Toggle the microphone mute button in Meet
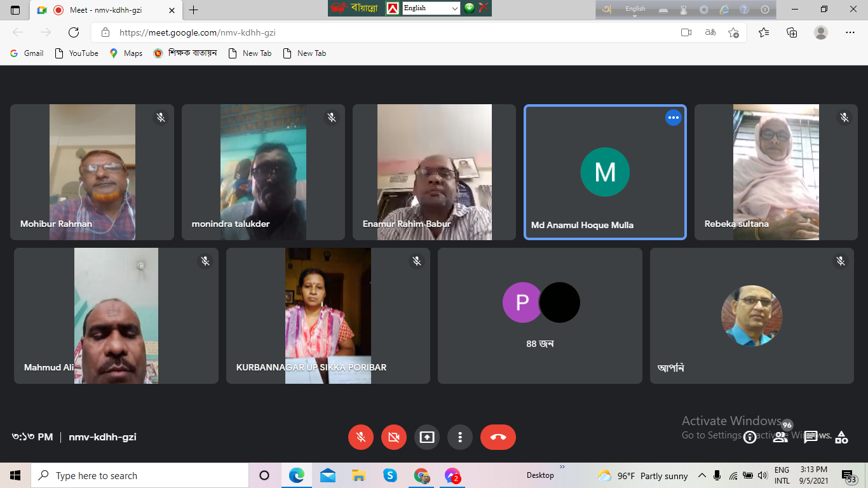The image size is (868, 488). point(361,437)
